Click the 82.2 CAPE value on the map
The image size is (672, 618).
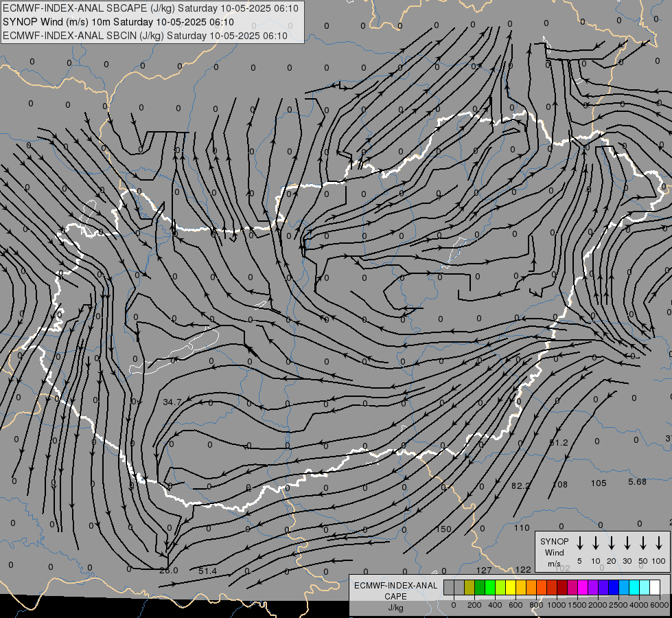[x=521, y=485]
